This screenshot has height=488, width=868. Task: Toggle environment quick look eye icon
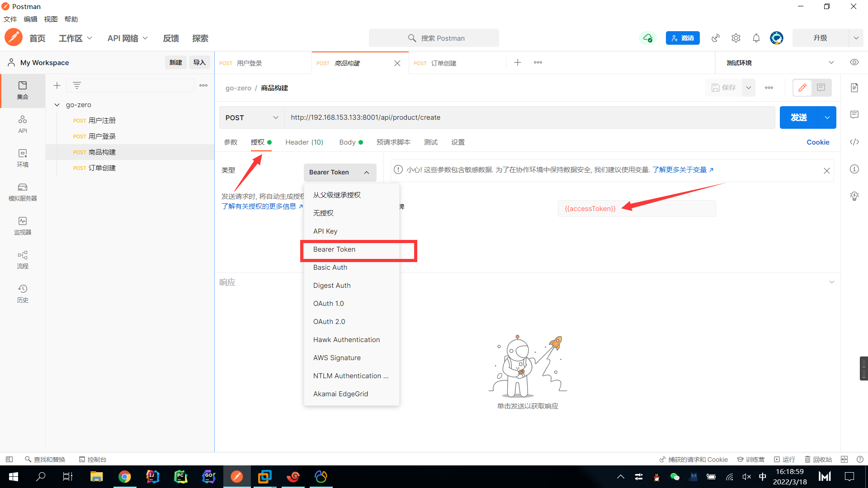[x=854, y=62]
